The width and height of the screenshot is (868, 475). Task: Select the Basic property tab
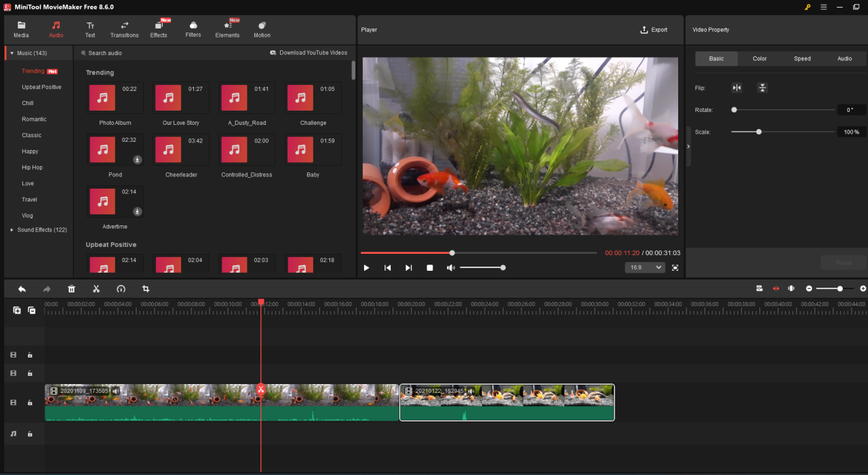717,58
